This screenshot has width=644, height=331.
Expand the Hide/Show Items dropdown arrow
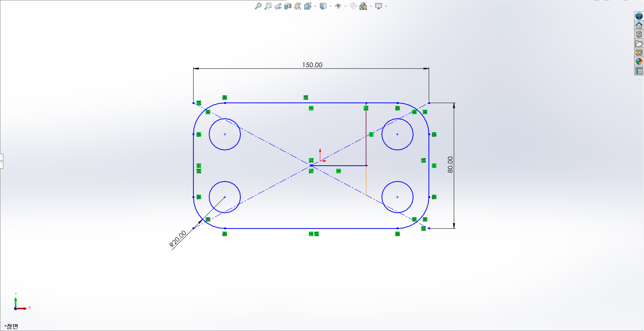(345, 6)
